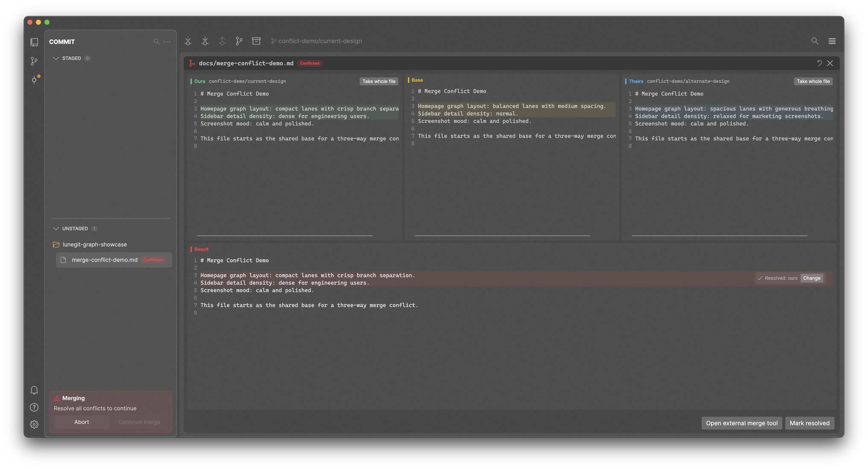Open the repositories bookmark sidebar icon
This screenshot has width=868, height=469.
(34, 42)
